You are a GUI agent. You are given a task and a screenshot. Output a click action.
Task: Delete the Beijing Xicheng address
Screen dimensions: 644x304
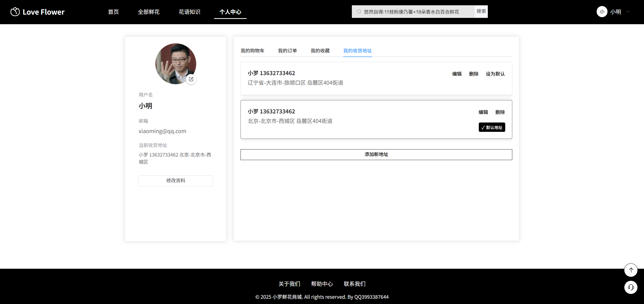pos(500,112)
